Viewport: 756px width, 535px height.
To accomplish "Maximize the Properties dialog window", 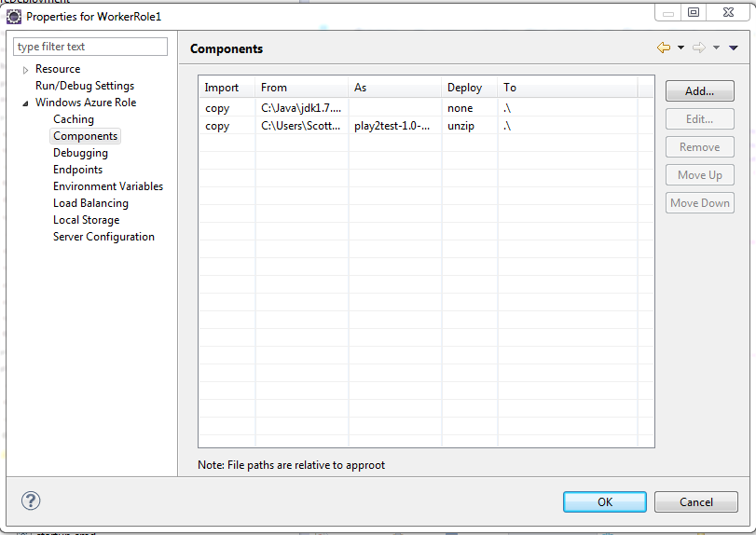I will (x=694, y=12).
